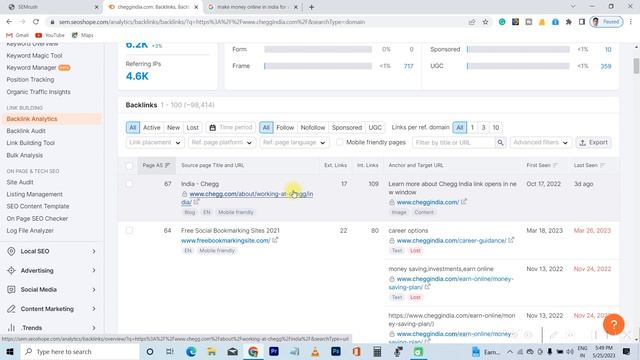Viewport: 640px width, 360px height.
Task: Open the www.freebookmarkingsite.com/ source link
Action: (226, 240)
